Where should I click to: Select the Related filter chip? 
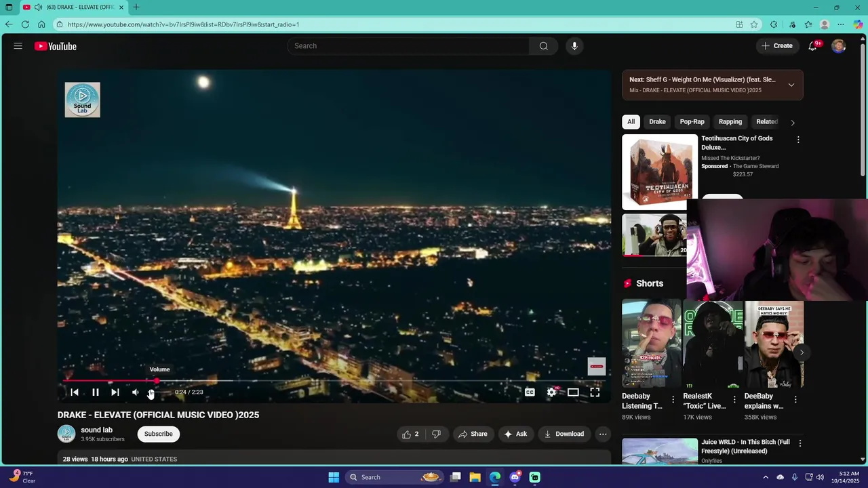[x=767, y=122]
